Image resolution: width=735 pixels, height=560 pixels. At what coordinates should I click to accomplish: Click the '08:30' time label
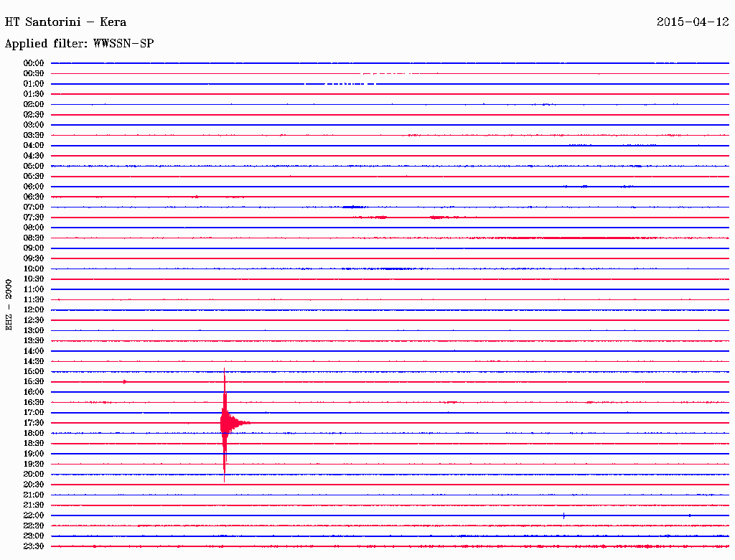point(34,238)
